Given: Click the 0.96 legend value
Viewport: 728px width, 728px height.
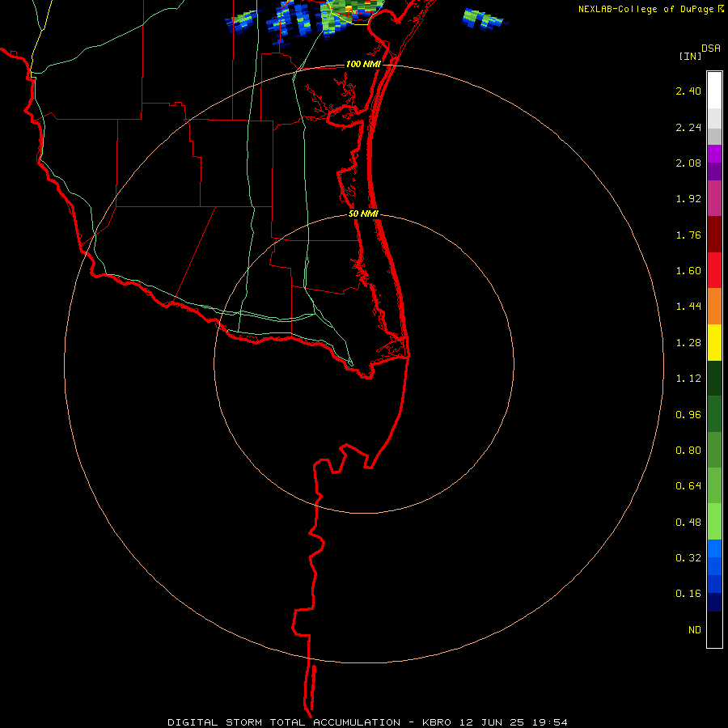Looking at the screenshot, I should [688, 415].
